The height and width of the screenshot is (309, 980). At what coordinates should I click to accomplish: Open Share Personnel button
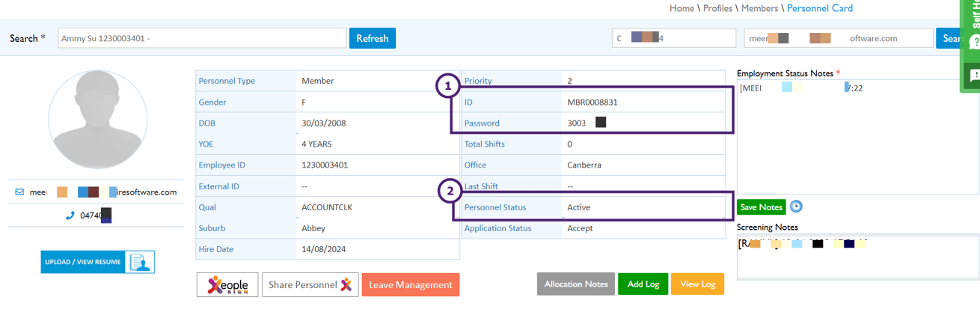coord(310,284)
